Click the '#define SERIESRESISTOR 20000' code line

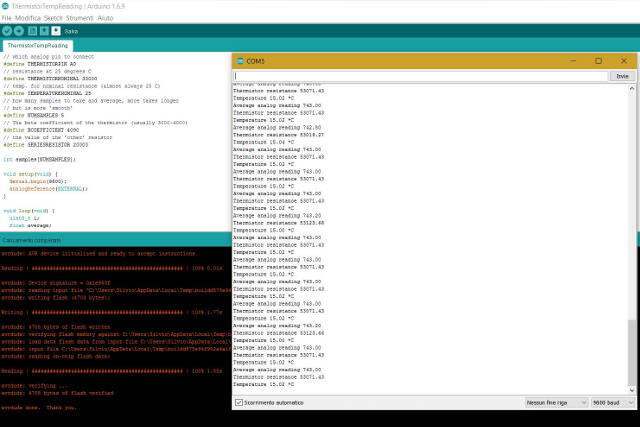point(46,145)
